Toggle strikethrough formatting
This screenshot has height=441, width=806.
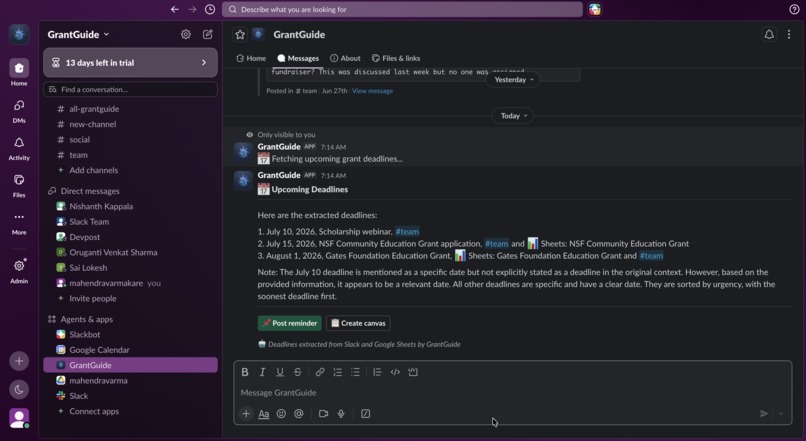click(298, 372)
